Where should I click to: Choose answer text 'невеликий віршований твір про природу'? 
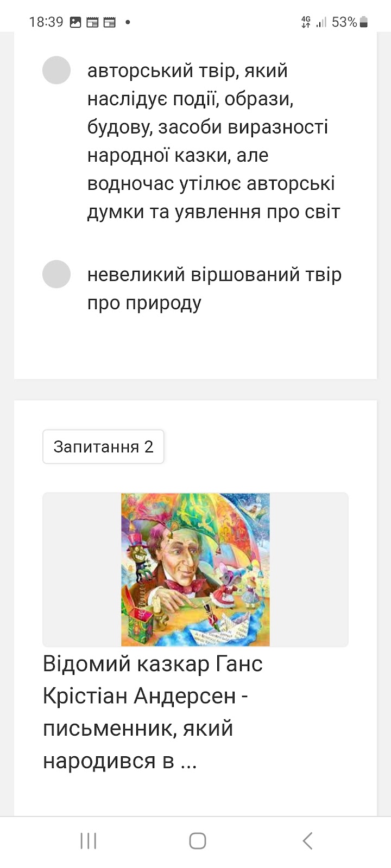click(215, 289)
